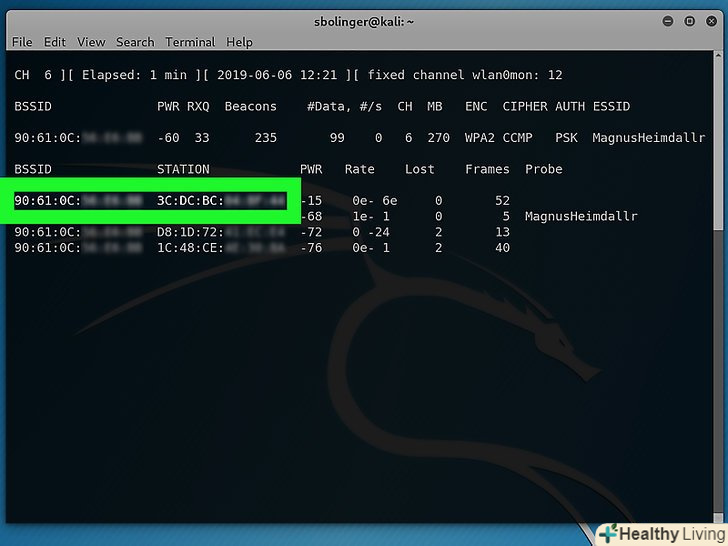Click the probe MagnusHeimdallr in station list
This screenshot has width=728, height=546.
pyautogui.click(x=581, y=216)
